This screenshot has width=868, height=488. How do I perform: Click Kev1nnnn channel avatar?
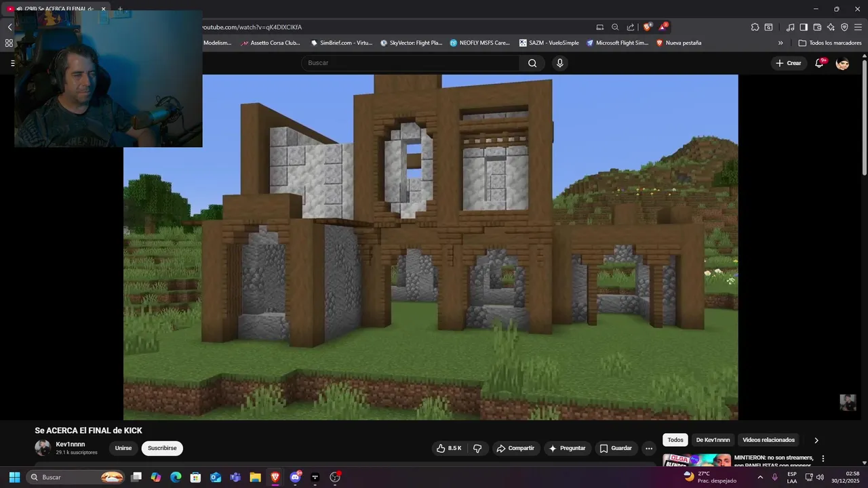(43, 448)
